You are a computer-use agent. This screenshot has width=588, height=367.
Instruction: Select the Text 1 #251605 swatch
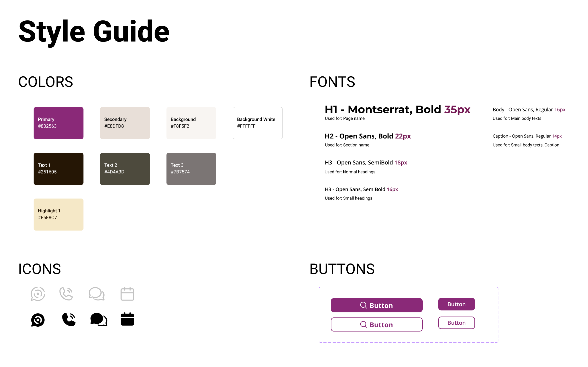pos(59,169)
